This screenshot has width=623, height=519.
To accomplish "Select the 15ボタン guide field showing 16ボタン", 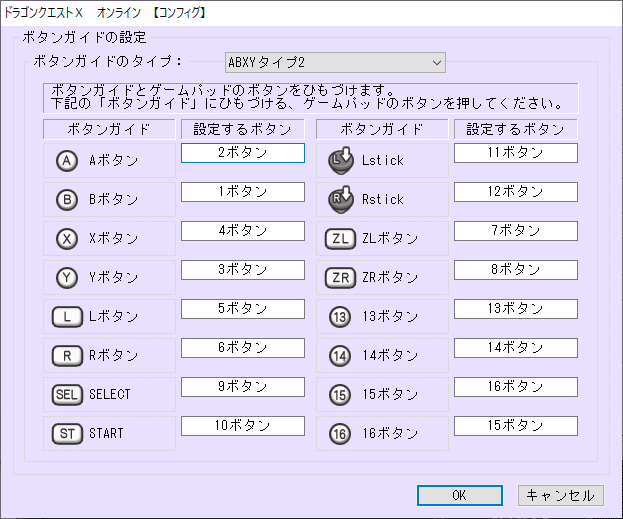I will (516, 387).
